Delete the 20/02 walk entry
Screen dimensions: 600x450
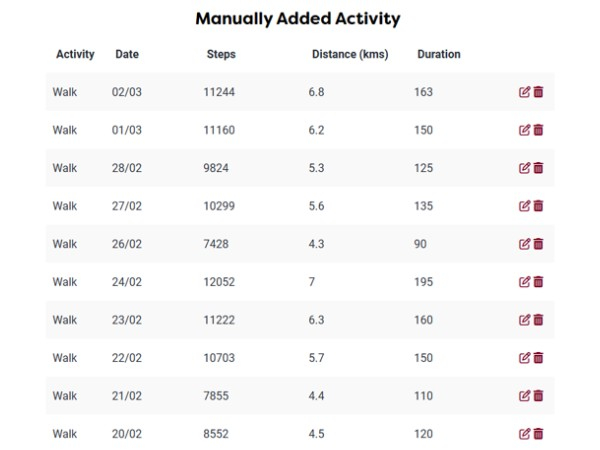coord(538,434)
